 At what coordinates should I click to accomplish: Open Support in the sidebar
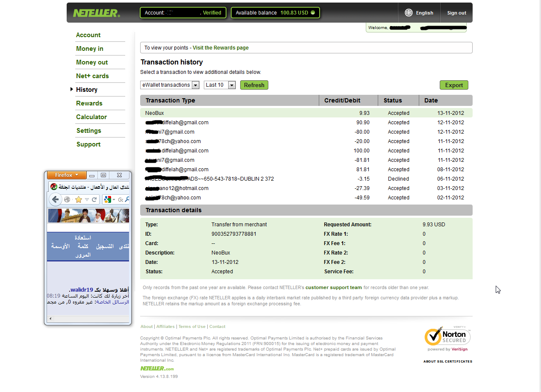click(x=88, y=144)
